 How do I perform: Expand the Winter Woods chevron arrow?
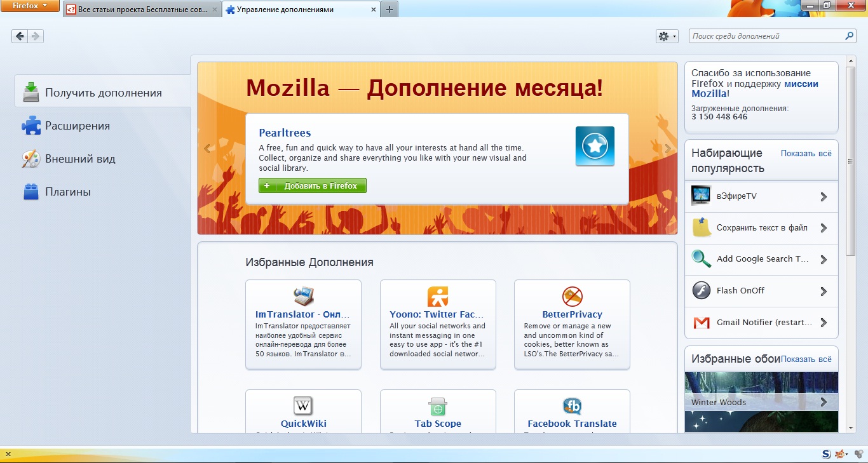click(824, 402)
